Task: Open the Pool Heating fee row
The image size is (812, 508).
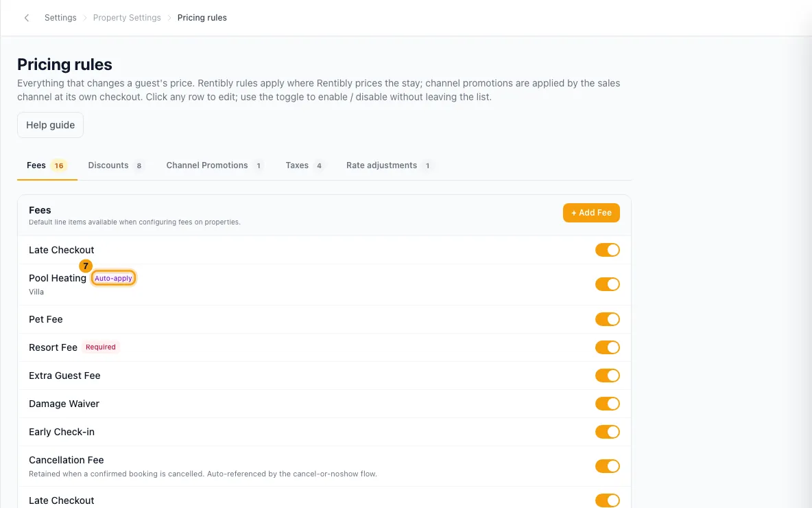Action: [x=324, y=285]
